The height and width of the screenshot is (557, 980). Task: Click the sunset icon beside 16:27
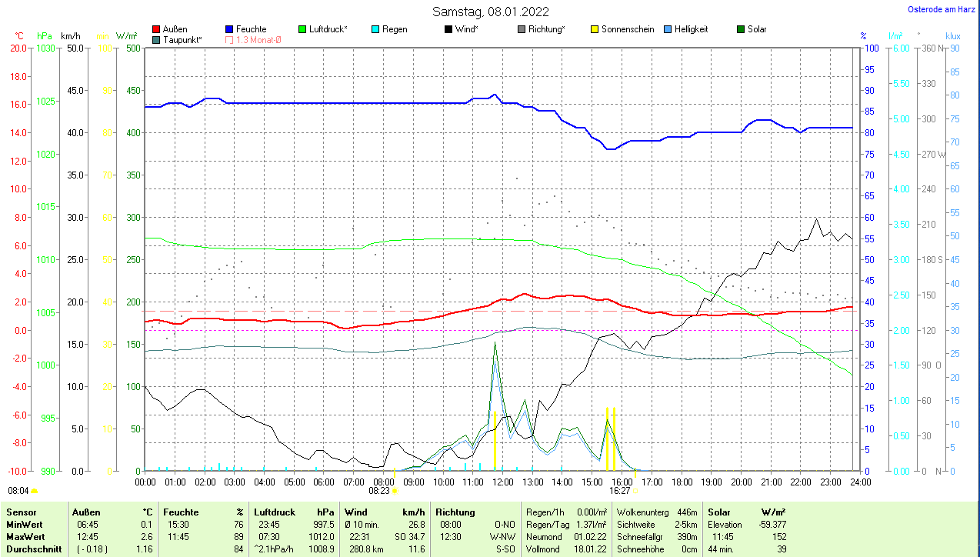point(635,490)
